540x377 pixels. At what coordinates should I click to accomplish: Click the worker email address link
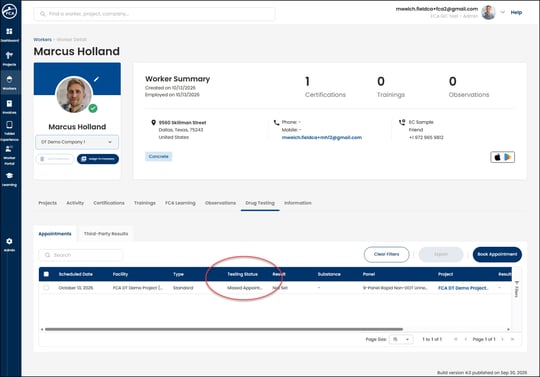tap(322, 137)
